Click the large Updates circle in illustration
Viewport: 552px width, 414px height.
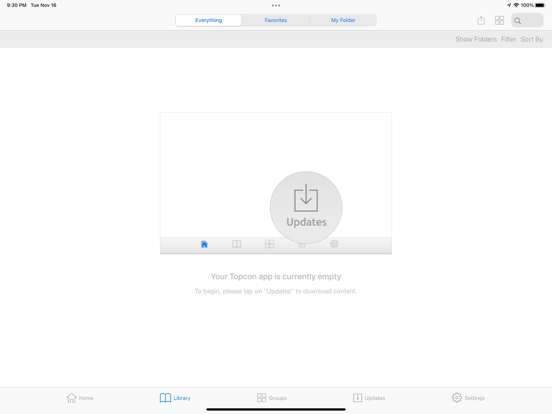[306, 207]
